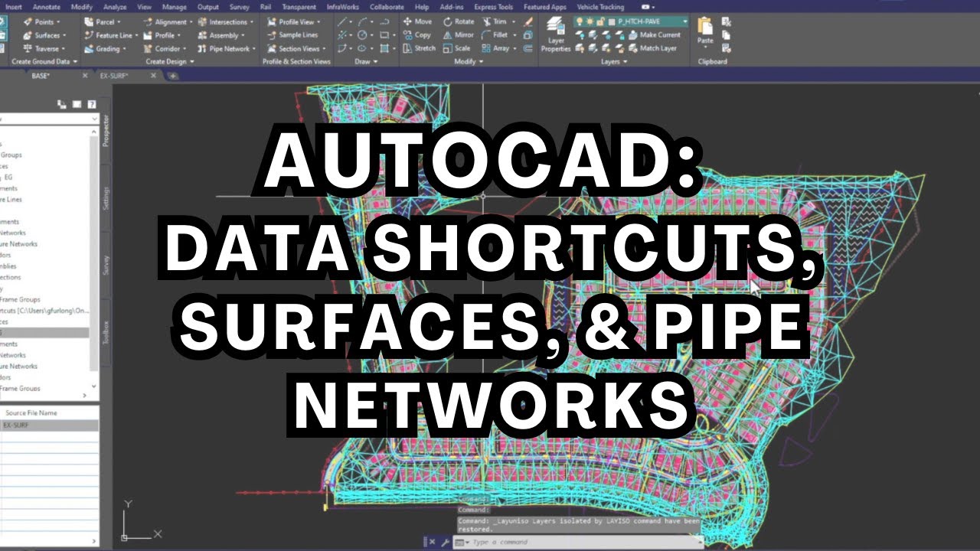This screenshot has height=551, width=980.
Task: Open the Vehicle Tracking ribbon tab
Action: (600, 7)
